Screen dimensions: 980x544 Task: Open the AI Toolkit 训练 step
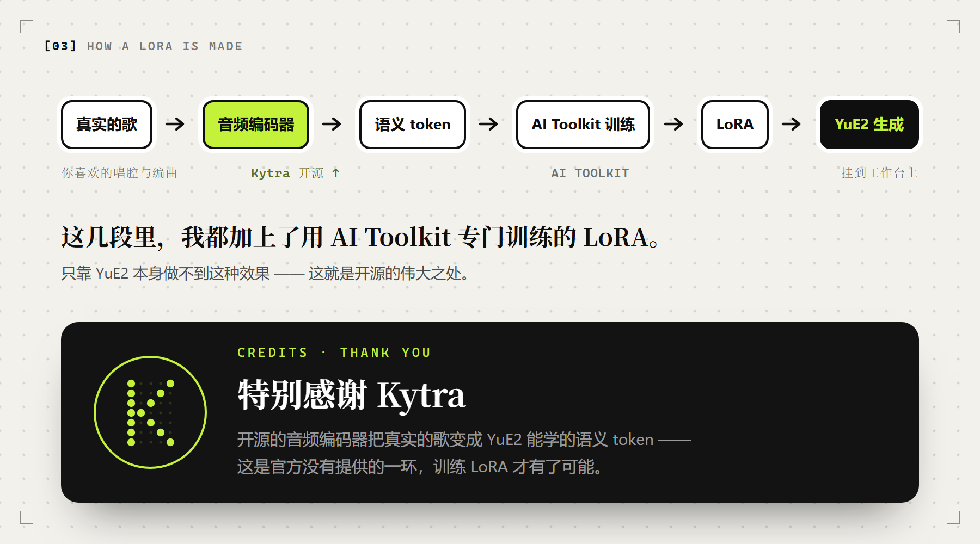(x=583, y=125)
